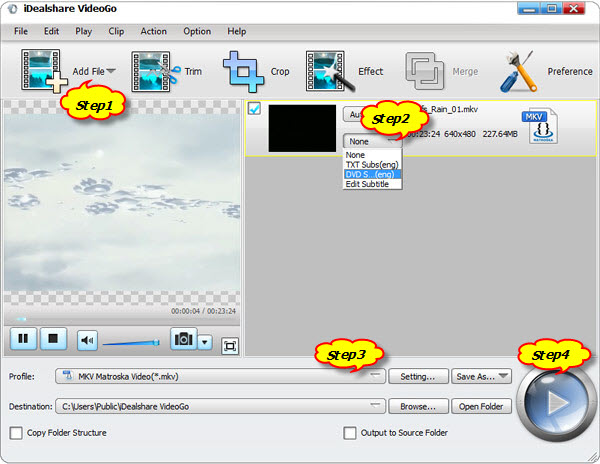Open the Clip menu
This screenshot has height=464, width=600.
[x=116, y=31]
